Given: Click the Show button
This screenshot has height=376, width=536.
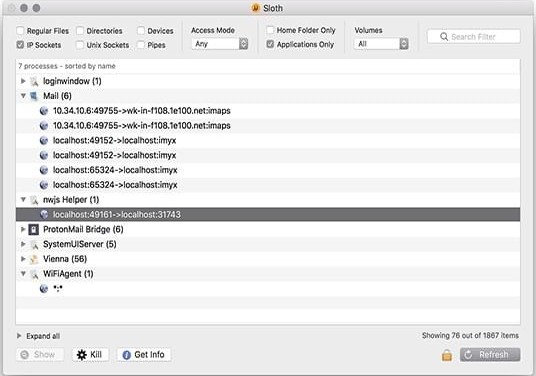Looking at the screenshot, I should click(40, 355).
